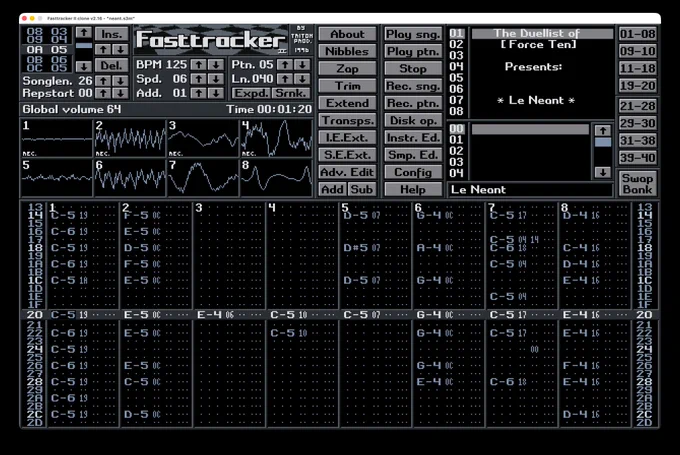Select instrument bank 01-08

[637, 34]
